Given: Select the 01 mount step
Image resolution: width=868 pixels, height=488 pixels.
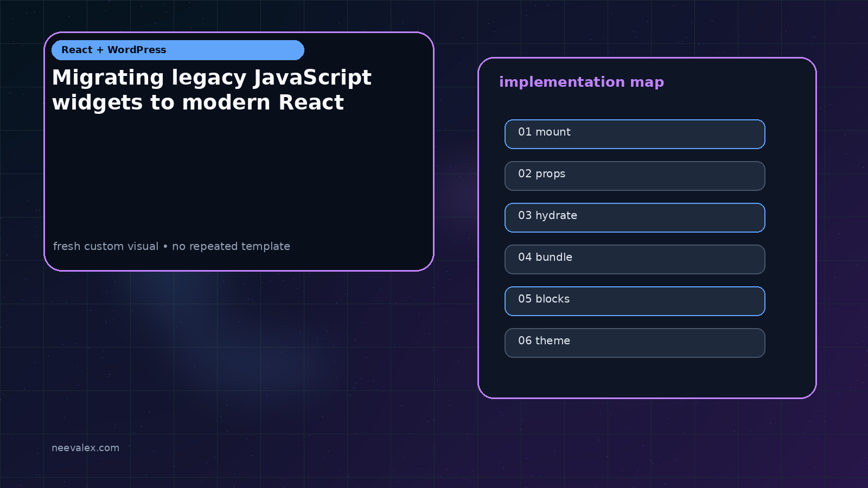Looking at the screenshot, I should [x=635, y=134].
